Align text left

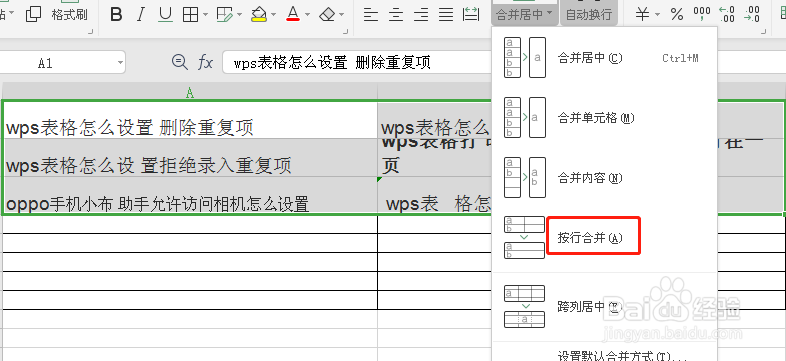point(371,15)
